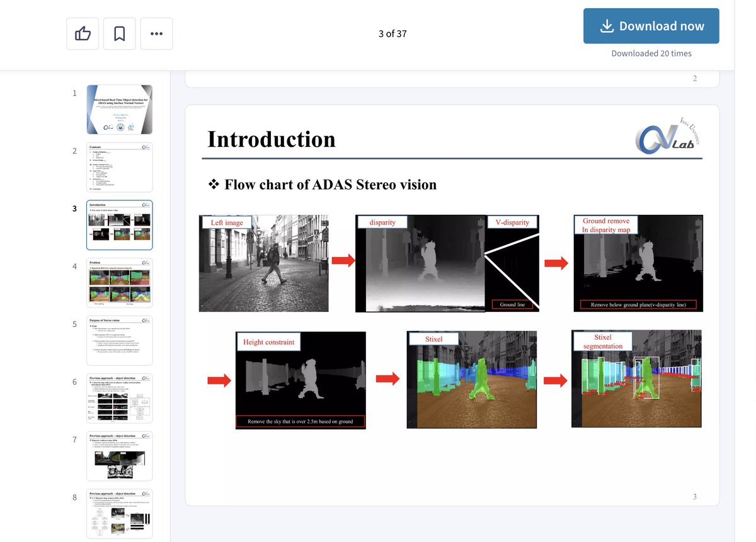Click the 'Ground remove' disparity image

point(638,263)
